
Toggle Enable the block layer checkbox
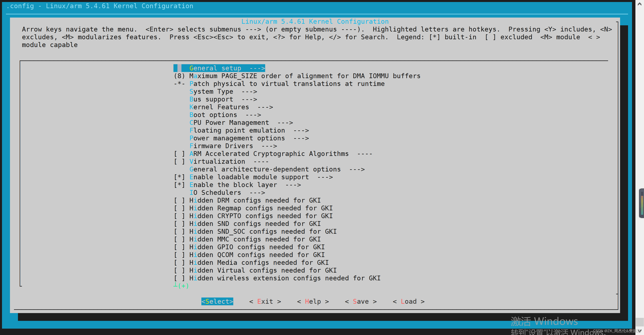point(179,185)
